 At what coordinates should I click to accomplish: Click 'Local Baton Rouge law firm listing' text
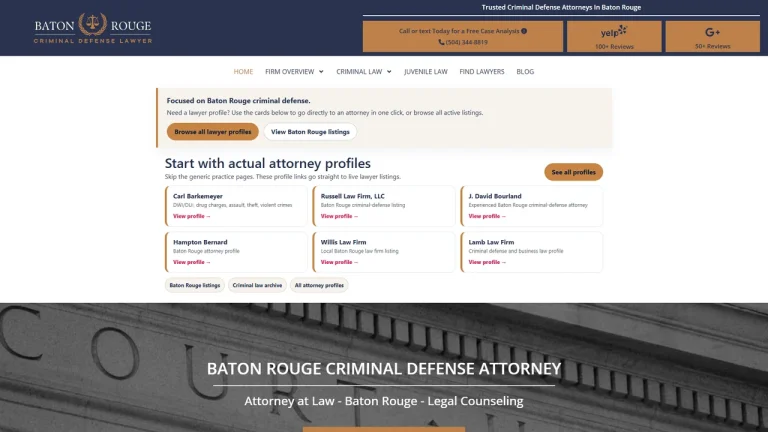click(x=360, y=251)
